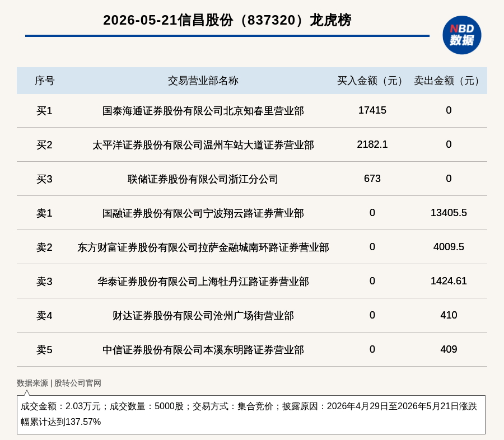Select the 卖5 row label
Screen dimensions: 504x440
(x=44, y=350)
